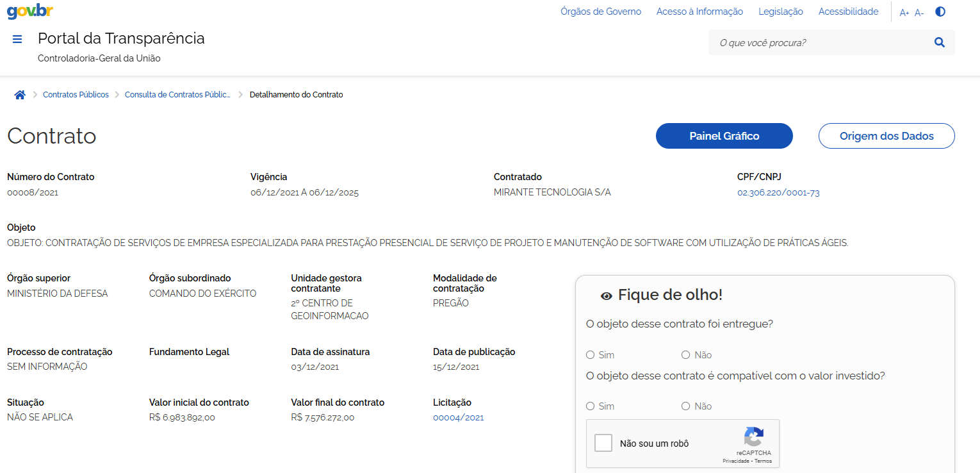Open CNPJ 02.306.220/0001-73 link
This screenshot has height=473, width=980.
(x=778, y=192)
